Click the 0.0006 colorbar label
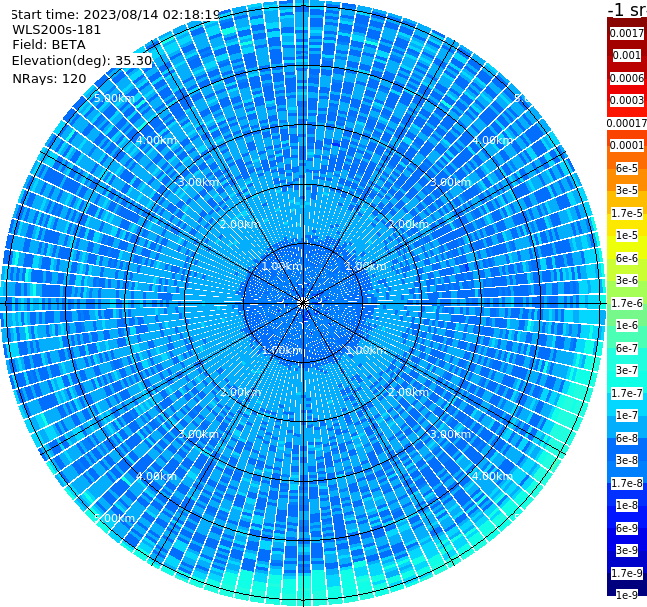 click(x=627, y=78)
